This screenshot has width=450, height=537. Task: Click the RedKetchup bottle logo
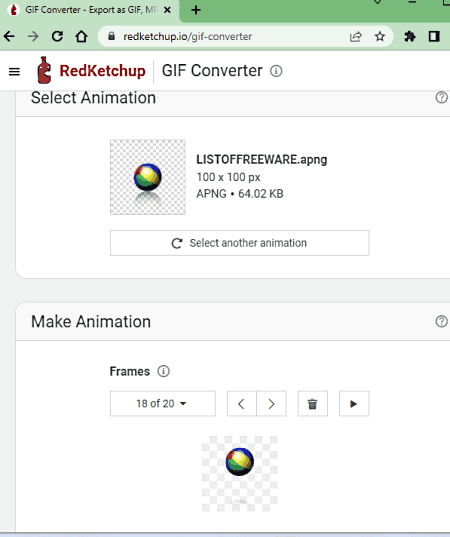pyautogui.click(x=44, y=70)
